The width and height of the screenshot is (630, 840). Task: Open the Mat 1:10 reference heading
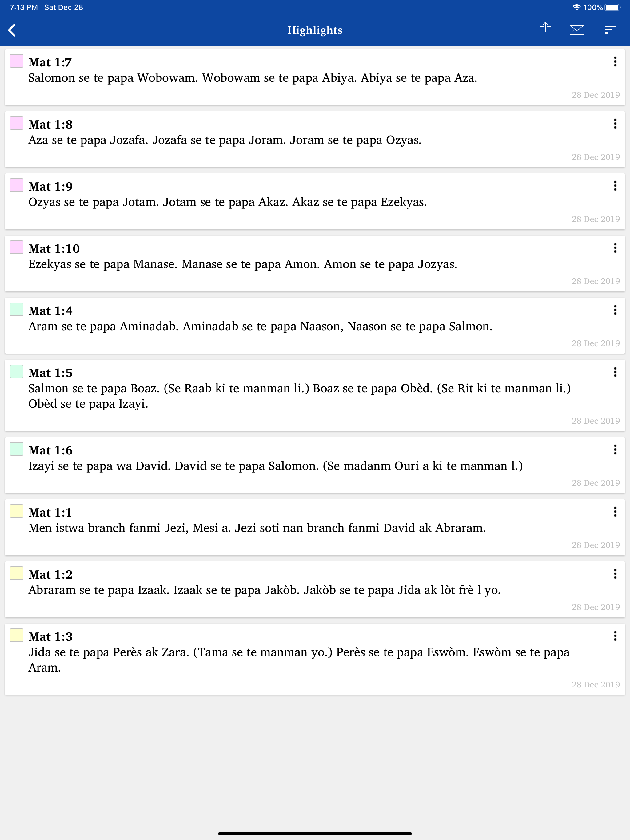click(54, 249)
